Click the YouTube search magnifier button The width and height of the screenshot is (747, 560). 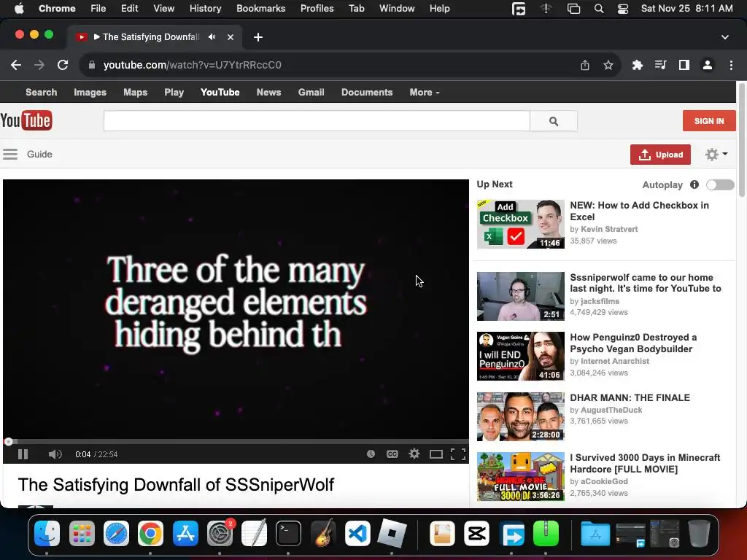[554, 121]
